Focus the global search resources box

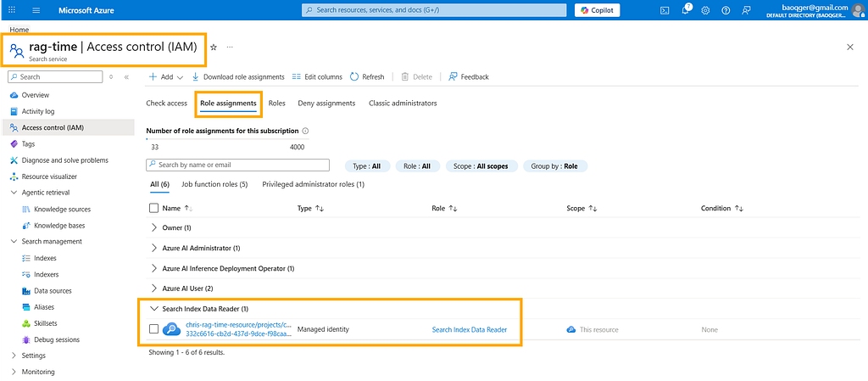click(x=434, y=10)
